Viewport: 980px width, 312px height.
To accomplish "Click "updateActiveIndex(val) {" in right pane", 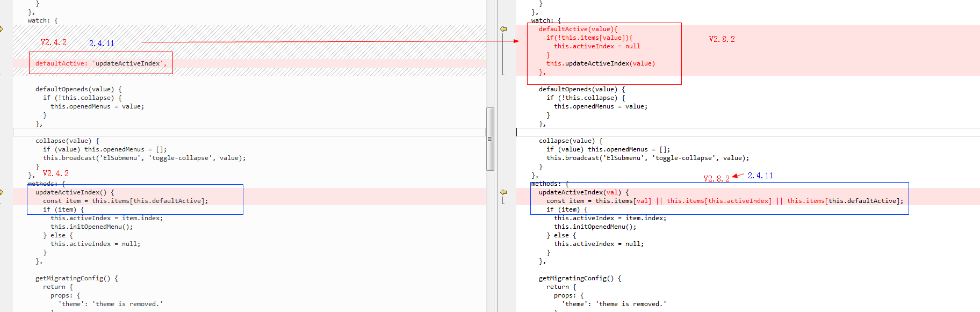I will click(584, 192).
